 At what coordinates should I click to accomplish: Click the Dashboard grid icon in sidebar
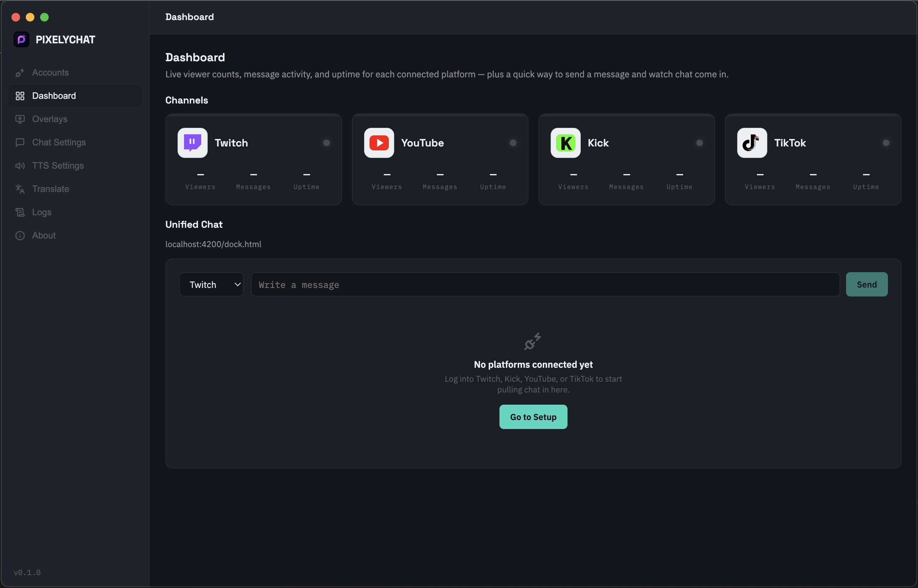click(x=20, y=96)
